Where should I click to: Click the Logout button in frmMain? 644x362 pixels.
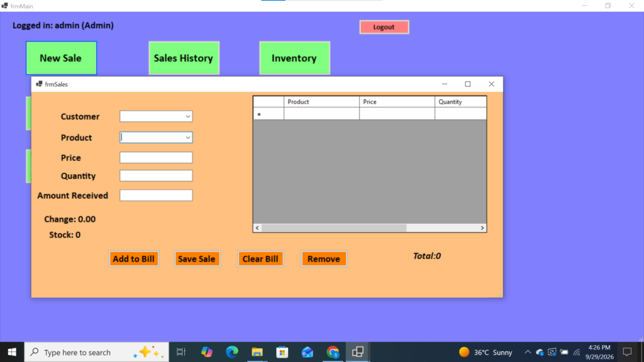click(384, 27)
